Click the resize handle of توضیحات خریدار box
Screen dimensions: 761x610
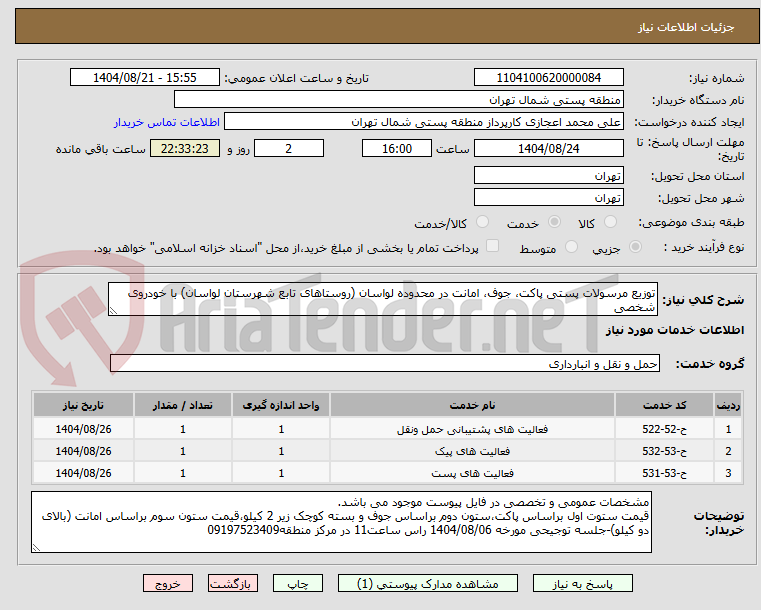pos(36,548)
